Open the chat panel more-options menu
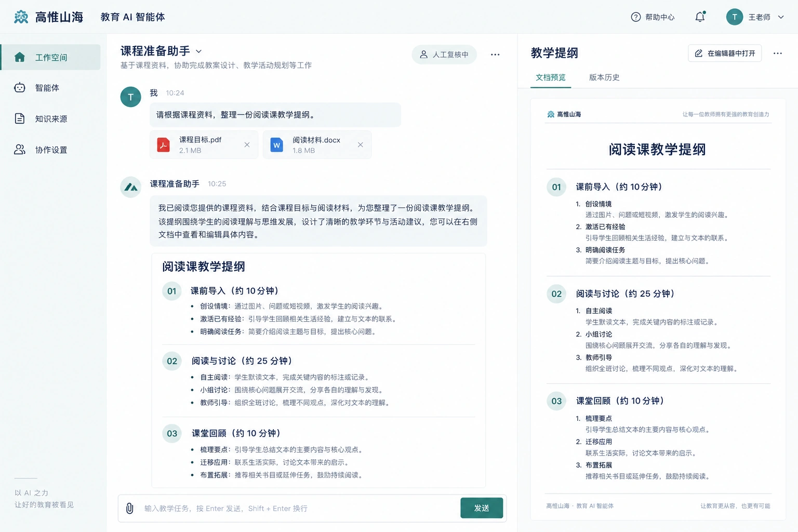This screenshot has width=798, height=532. pyautogui.click(x=495, y=55)
